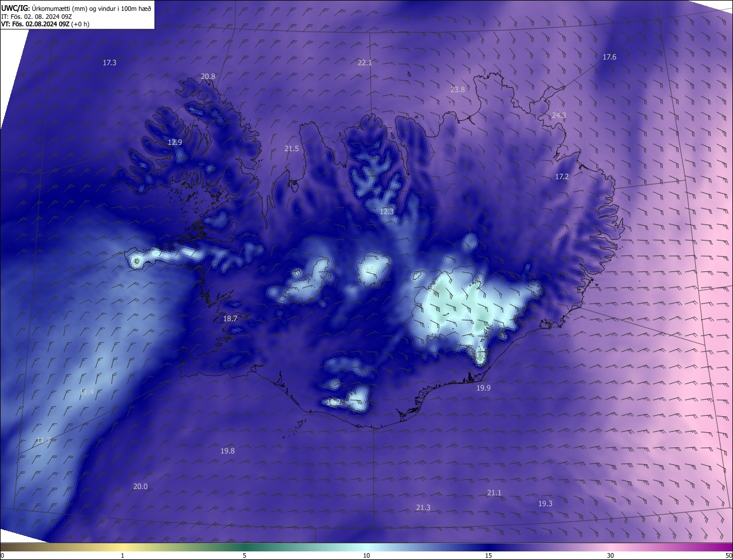Viewport: 733px width, 560px height.
Task: Click the 22.1 value label
Action: pos(365,62)
